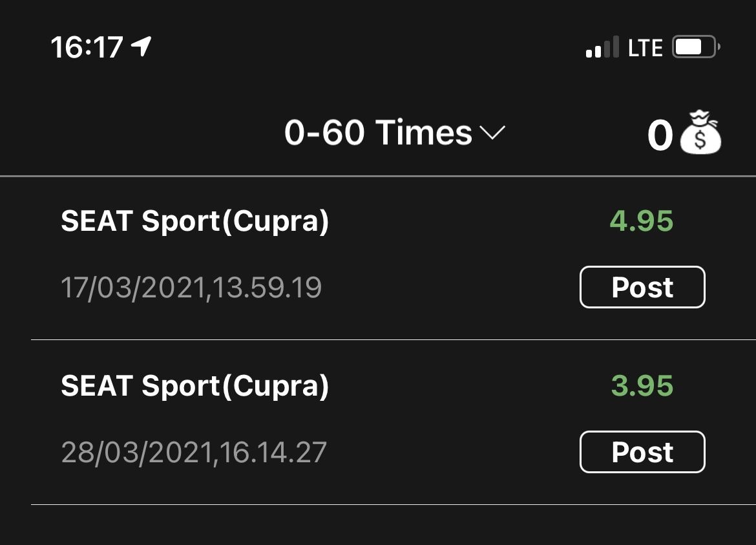
Task: Open the 0-60 Times category title
Action: click(378, 133)
